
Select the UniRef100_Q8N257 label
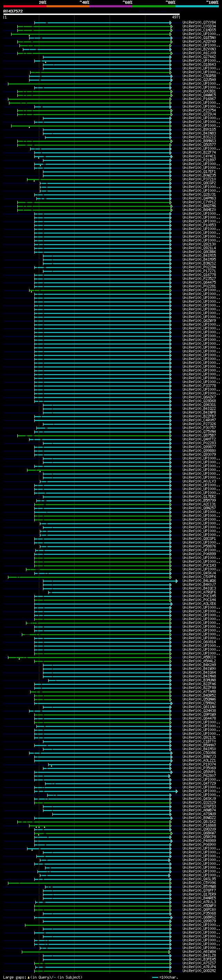click(199, 508)
